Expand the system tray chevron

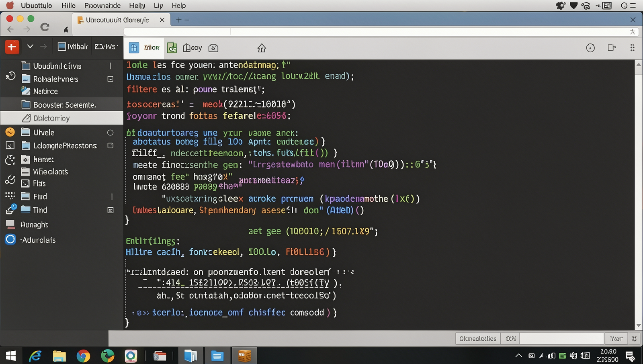[519, 356]
